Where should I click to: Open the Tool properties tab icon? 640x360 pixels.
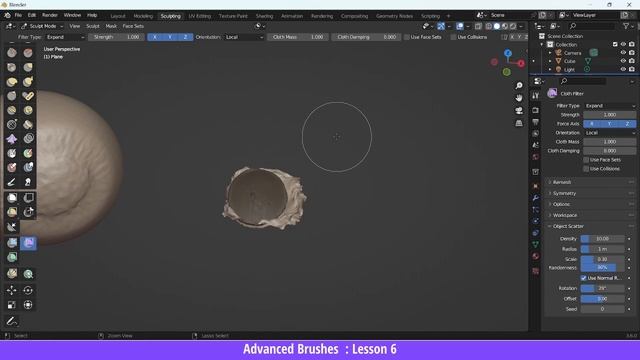(x=536, y=95)
